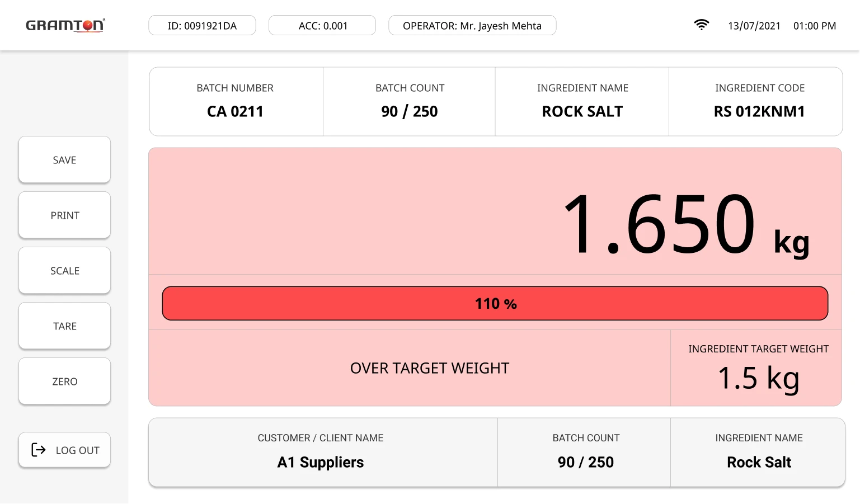The height and width of the screenshot is (504, 860).
Task: Click the ingredient code RS 012KNM1 cell
Action: pos(756,101)
